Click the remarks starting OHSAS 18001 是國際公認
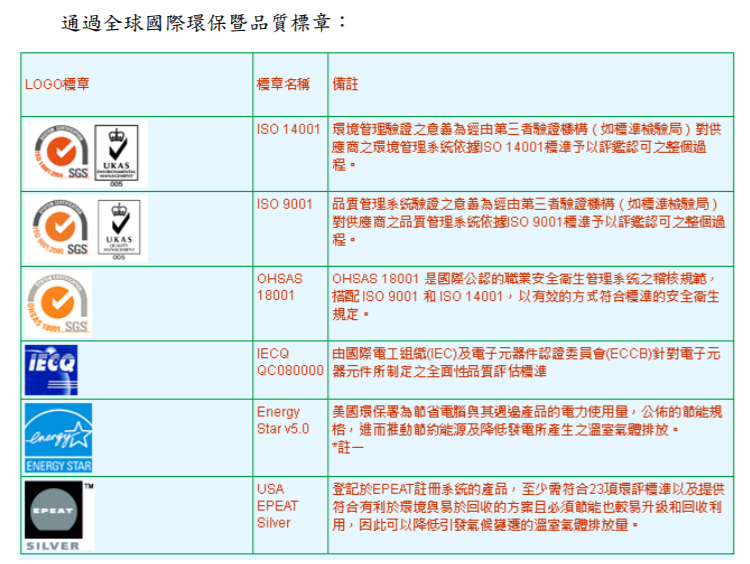The height and width of the screenshot is (564, 750). (x=525, y=297)
